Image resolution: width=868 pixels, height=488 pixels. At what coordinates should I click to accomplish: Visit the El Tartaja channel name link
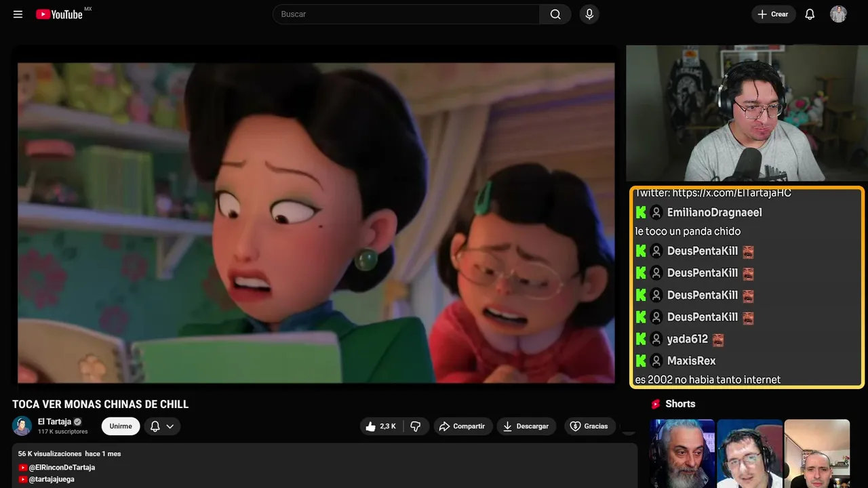point(54,422)
